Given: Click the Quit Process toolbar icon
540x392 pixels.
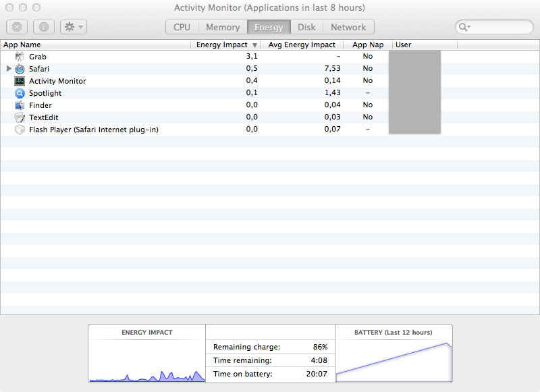Looking at the screenshot, I should click(17, 27).
